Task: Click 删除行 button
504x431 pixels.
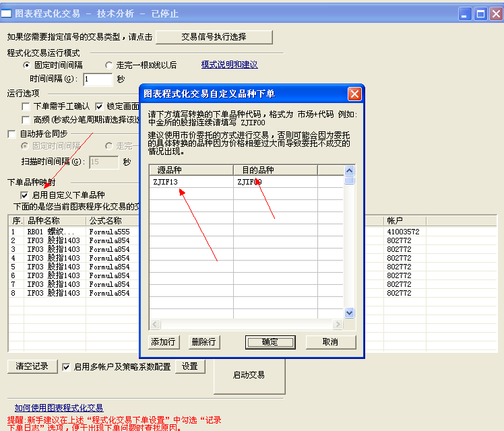Action: (x=204, y=342)
